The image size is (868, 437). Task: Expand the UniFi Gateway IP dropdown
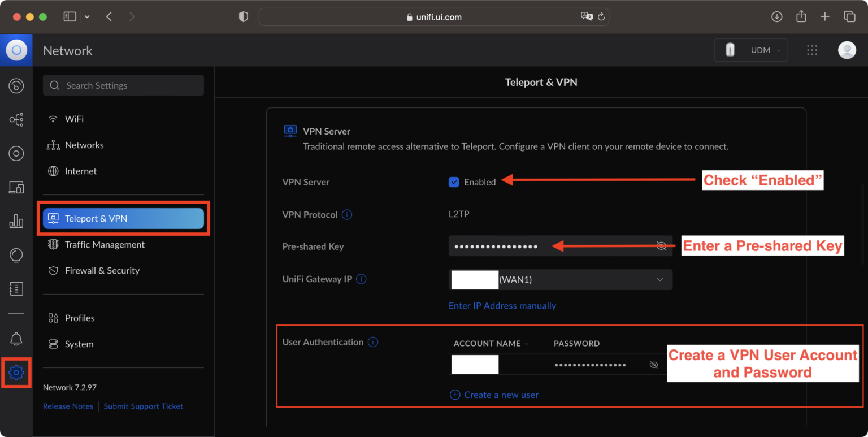click(x=659, y=279)
